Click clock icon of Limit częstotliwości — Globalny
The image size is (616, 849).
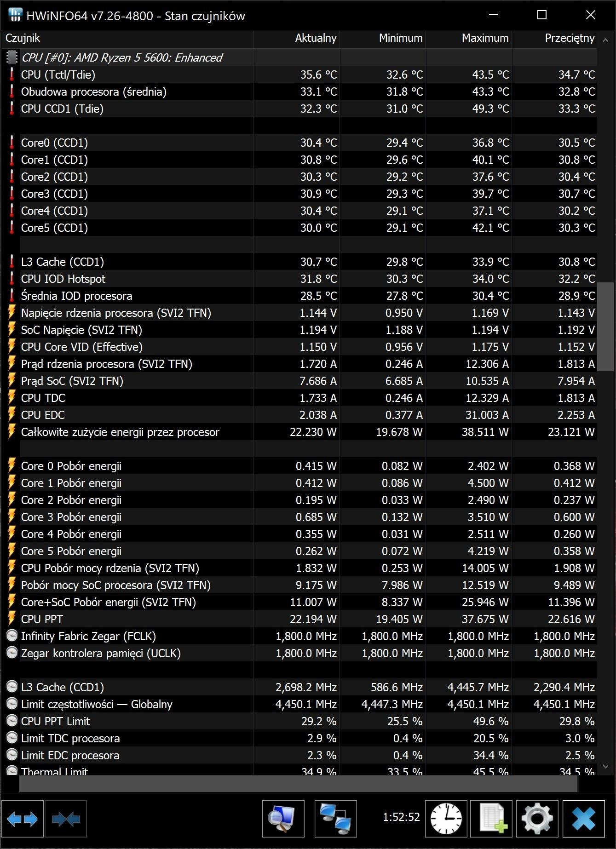[x=12, y=704]
